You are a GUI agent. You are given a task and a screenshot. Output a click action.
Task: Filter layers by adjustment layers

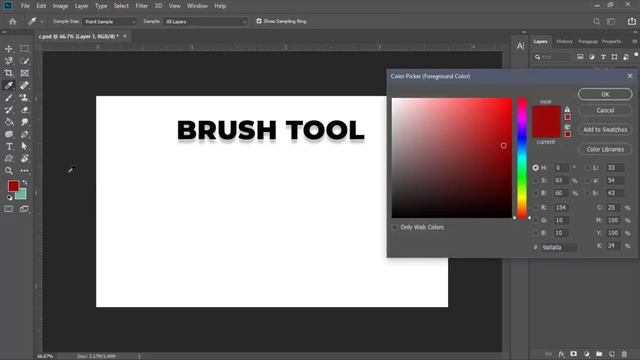592,57
